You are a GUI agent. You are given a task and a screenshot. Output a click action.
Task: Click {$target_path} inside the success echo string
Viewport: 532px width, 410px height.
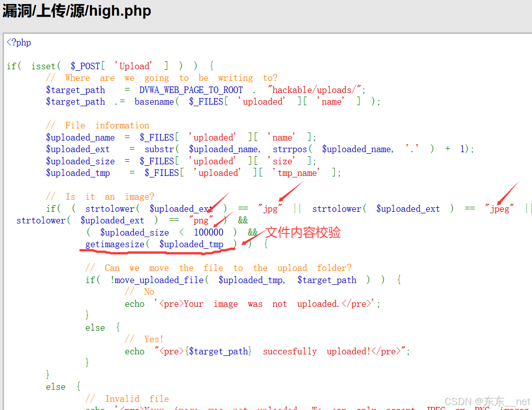[218, 351]
